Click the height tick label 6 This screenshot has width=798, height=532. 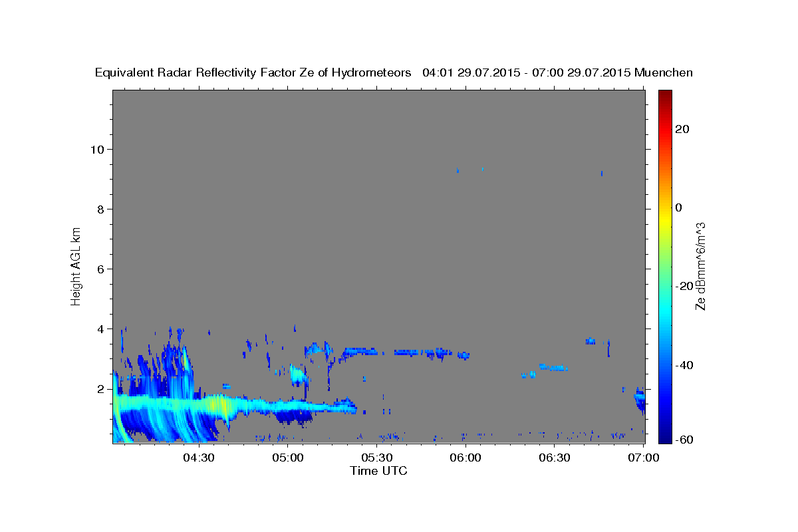tap(100, 269)
